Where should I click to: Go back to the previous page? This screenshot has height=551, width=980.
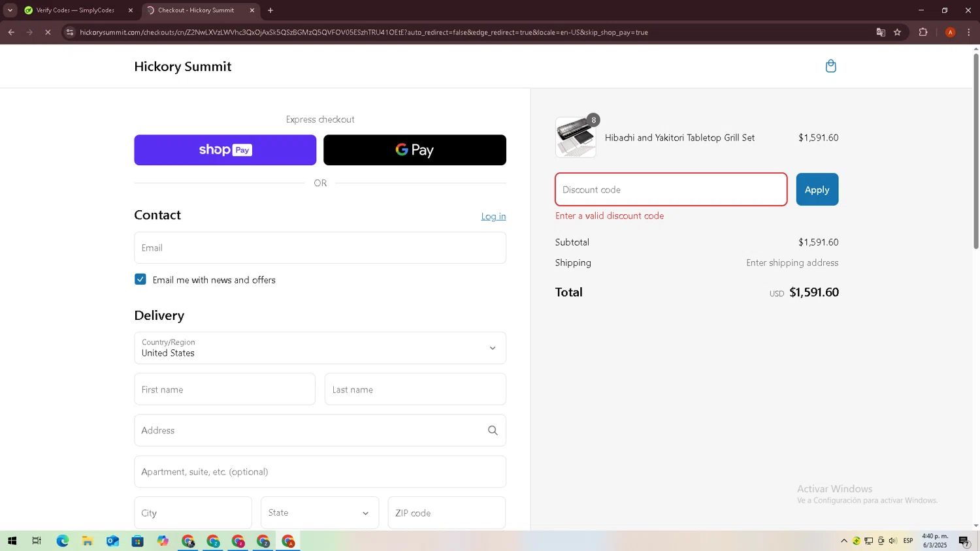(x=11, y=32)
